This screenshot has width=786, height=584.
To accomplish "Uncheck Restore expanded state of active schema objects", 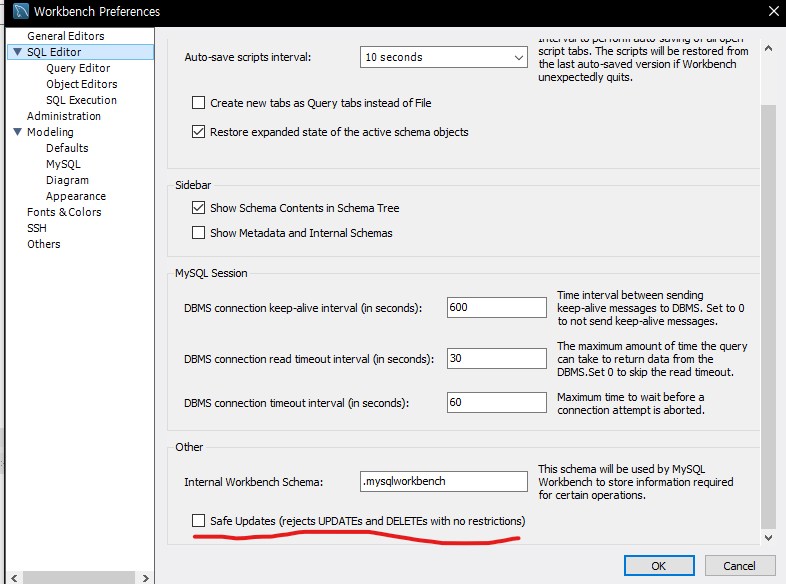I will (199, 132).
